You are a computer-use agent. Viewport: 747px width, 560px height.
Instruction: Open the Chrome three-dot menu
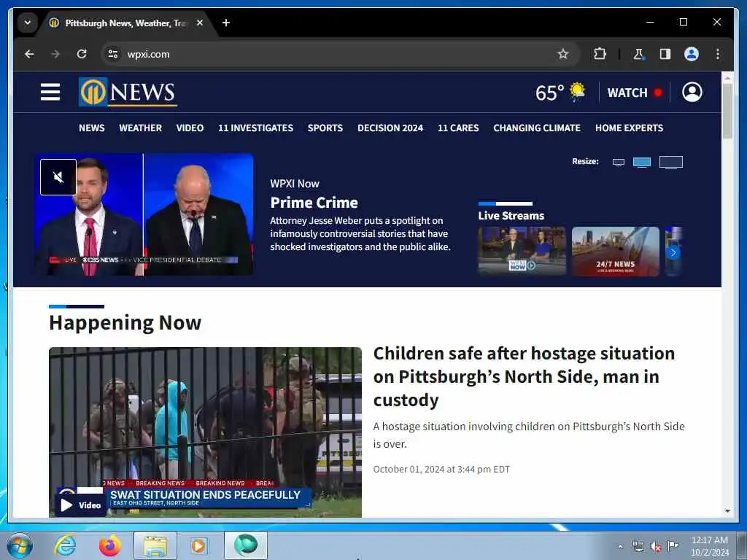click(718, 54)
